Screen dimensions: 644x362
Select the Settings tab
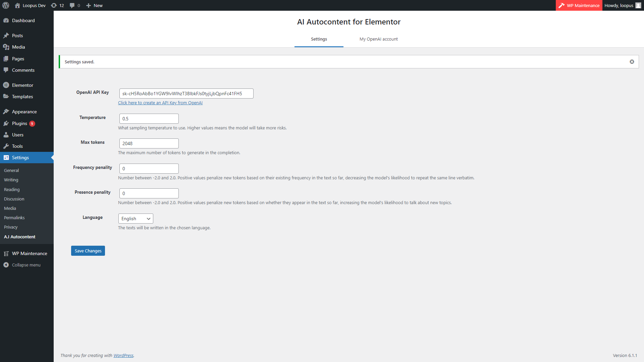point(319,39)
